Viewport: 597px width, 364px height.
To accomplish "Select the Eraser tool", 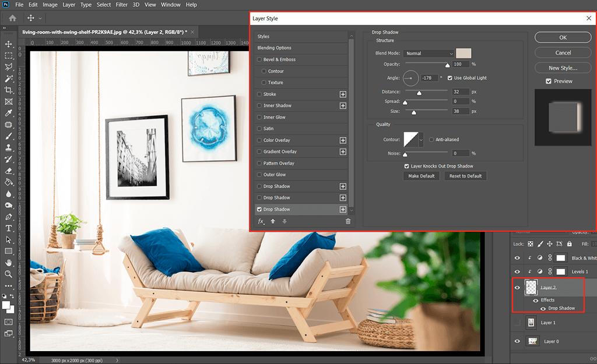I will pos(8,171).
